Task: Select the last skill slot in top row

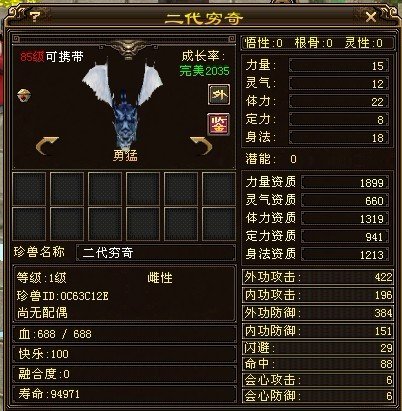Action: click(x=219, y=189)
